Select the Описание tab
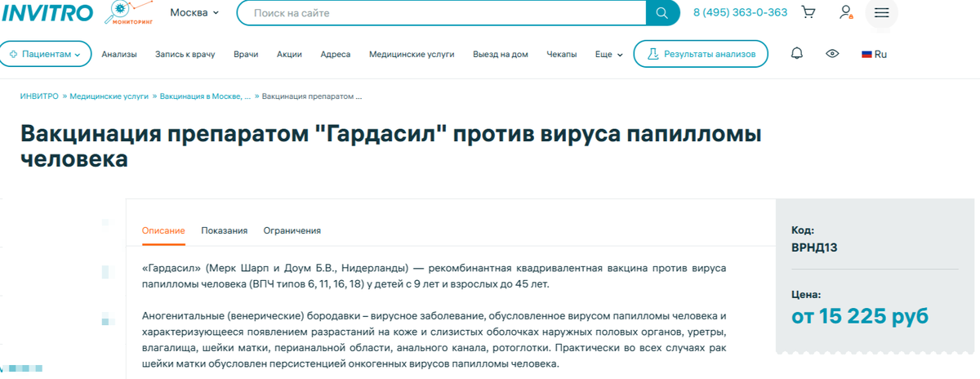 coord(163,231)
